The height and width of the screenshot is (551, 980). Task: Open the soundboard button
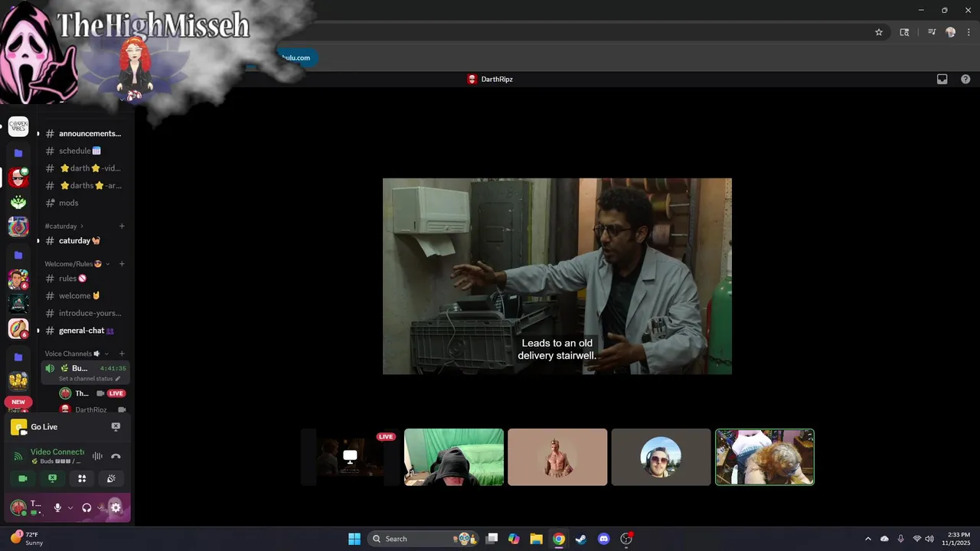tap(111, 478)
